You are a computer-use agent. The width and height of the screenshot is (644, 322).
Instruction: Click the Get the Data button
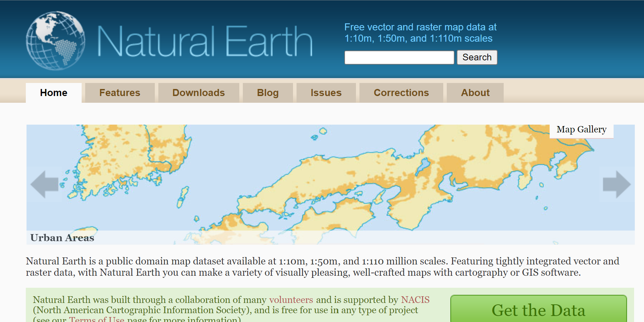pyautogui.click(x=538, y=309)
